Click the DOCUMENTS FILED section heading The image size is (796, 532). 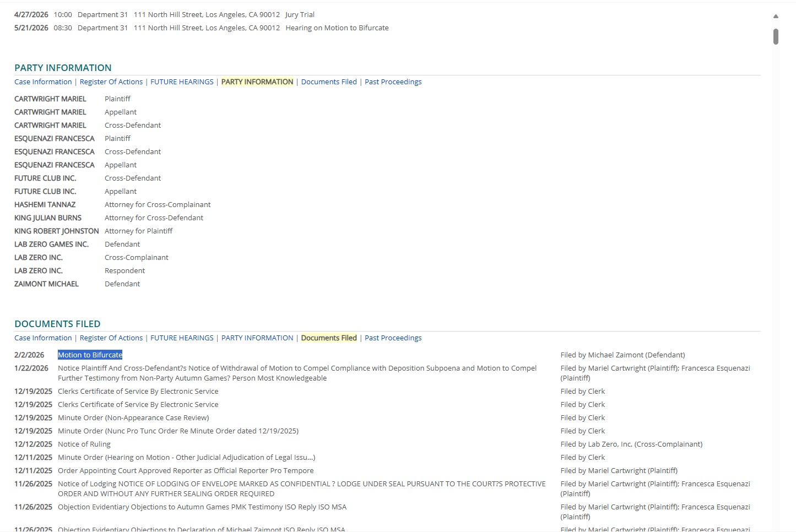coord(57,324)
